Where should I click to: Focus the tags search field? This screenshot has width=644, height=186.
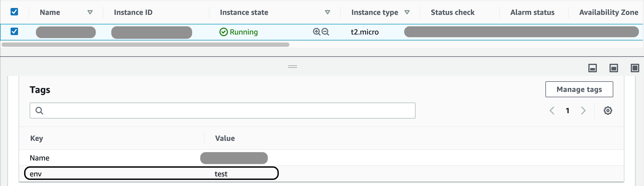point(223,111)
